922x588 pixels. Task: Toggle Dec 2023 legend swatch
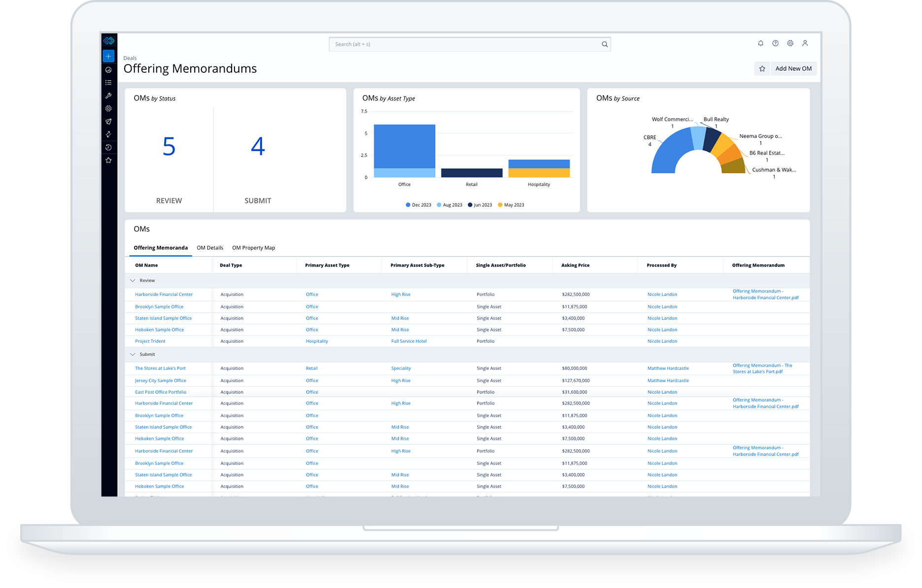click(x=408, y=205)
